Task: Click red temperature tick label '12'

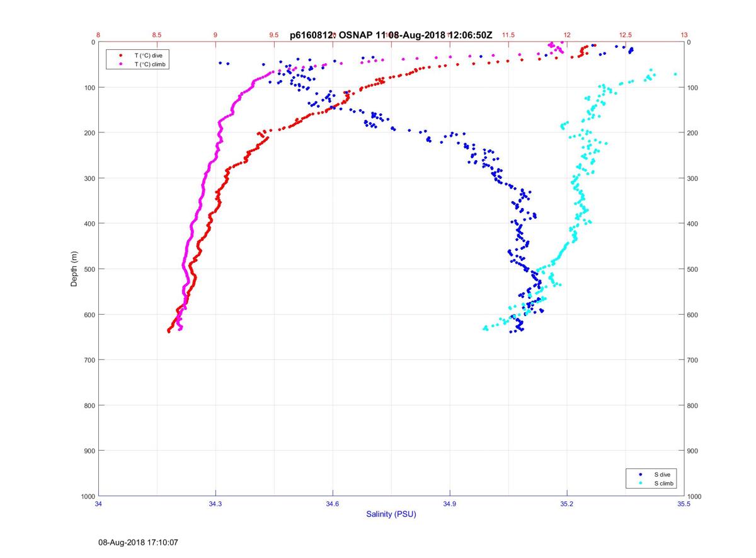Action: 567,35
